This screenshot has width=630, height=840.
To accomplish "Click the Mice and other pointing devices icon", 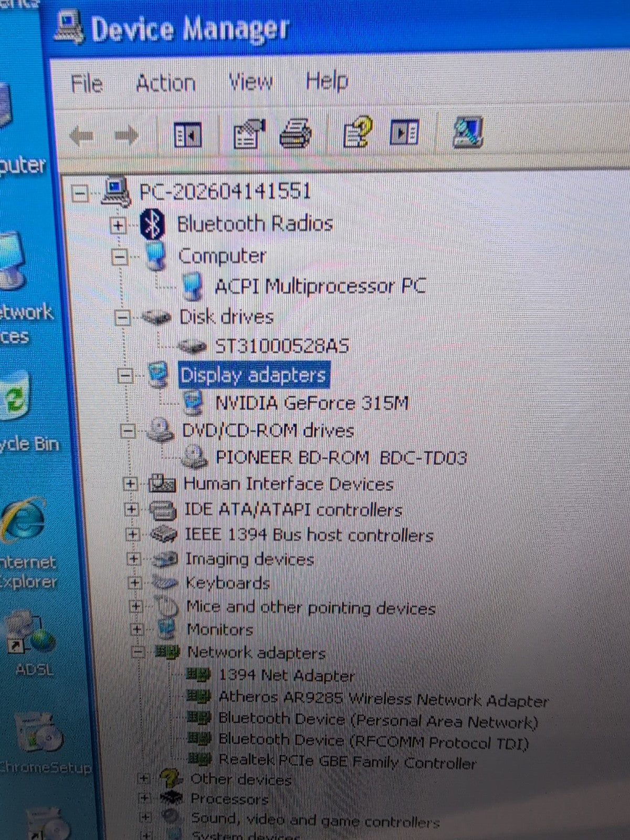I will tap(167, 606).
